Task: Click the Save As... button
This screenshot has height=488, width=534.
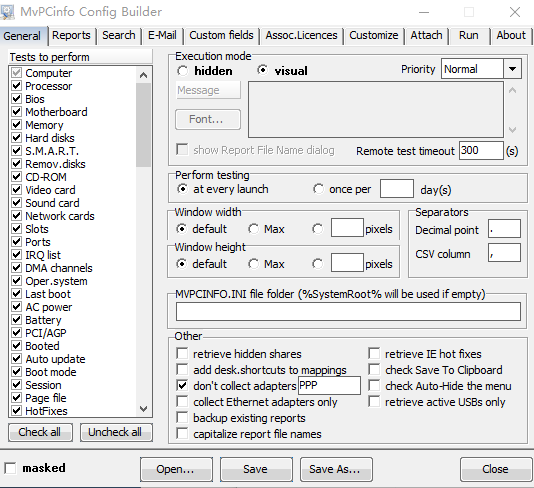Action: (336, 469)
